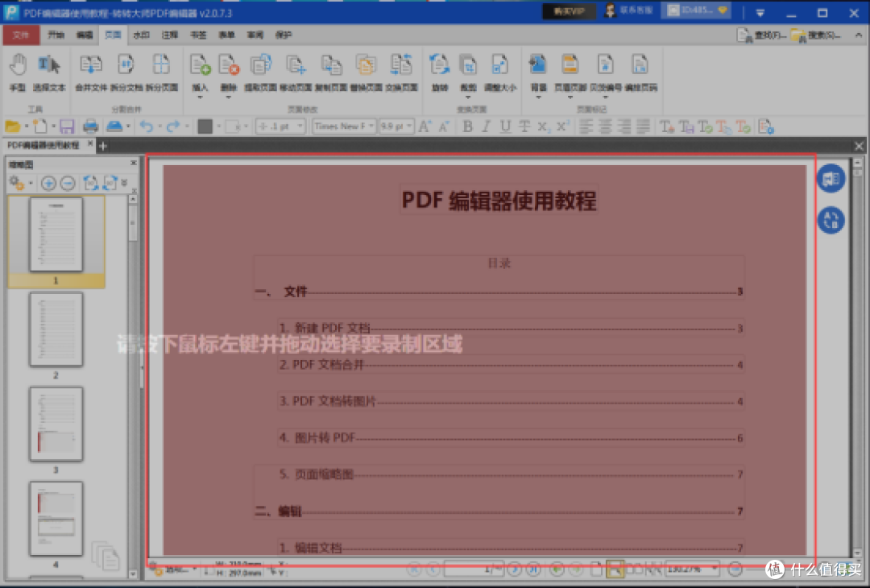Toggle italic formatting
The width and height of the screenshot is (870, 588).
486,127
